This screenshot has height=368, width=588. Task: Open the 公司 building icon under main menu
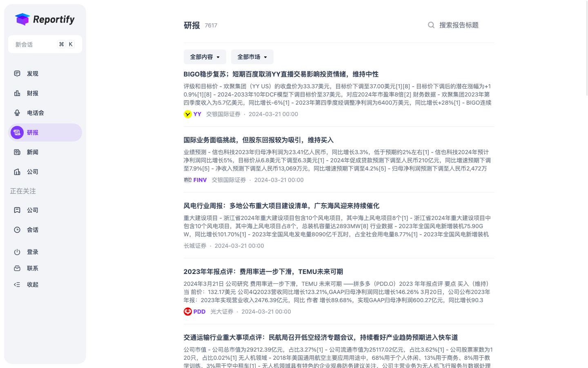[x=17, y=172]
